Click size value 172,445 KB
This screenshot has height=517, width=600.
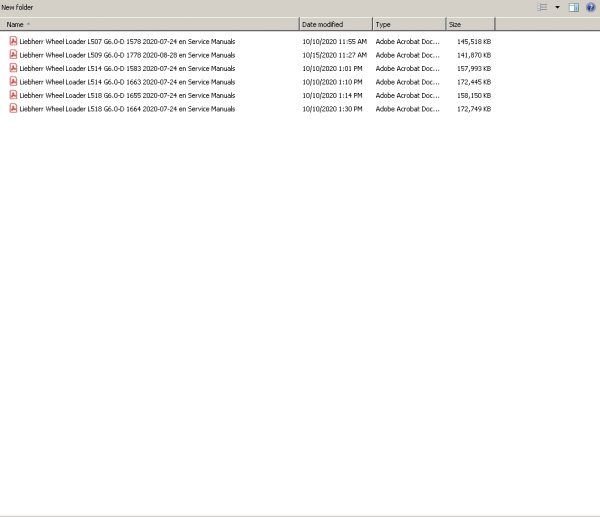point(474,82)
